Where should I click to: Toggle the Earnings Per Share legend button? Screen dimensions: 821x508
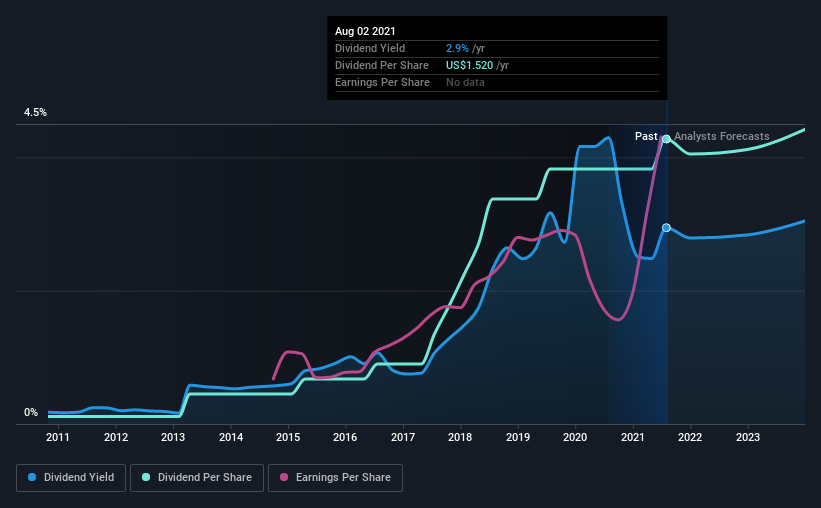click(x=335, y=478)
